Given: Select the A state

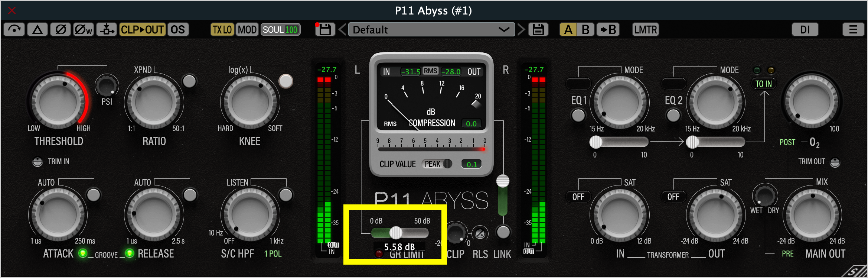Looking at the screenshot, I should 568,29.
